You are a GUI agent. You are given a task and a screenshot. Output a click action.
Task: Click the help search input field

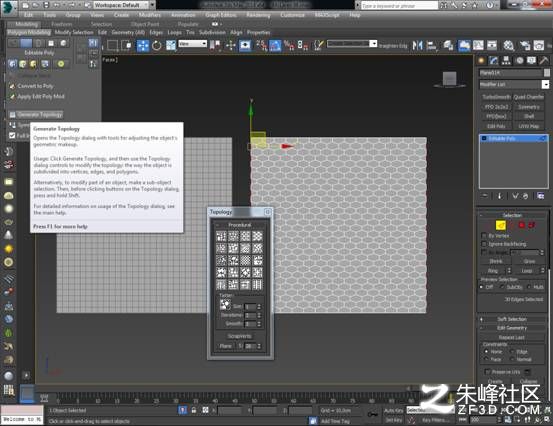pos(399,6)
